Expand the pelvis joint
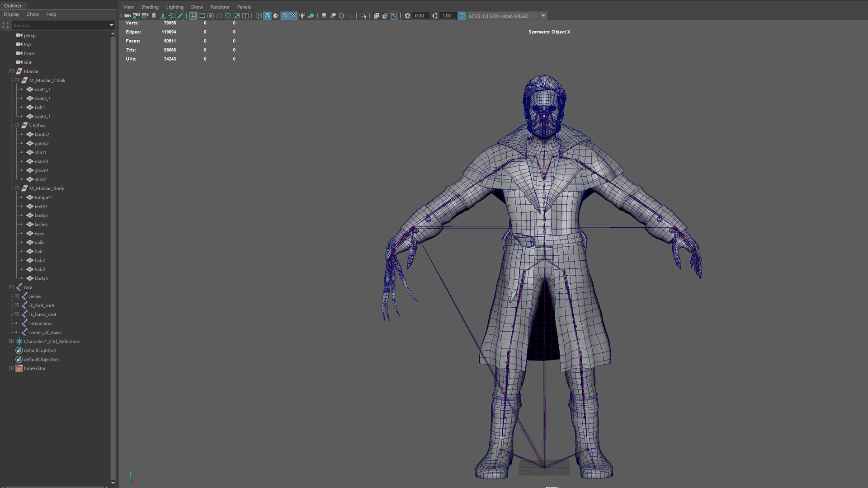 click(17, 296)
